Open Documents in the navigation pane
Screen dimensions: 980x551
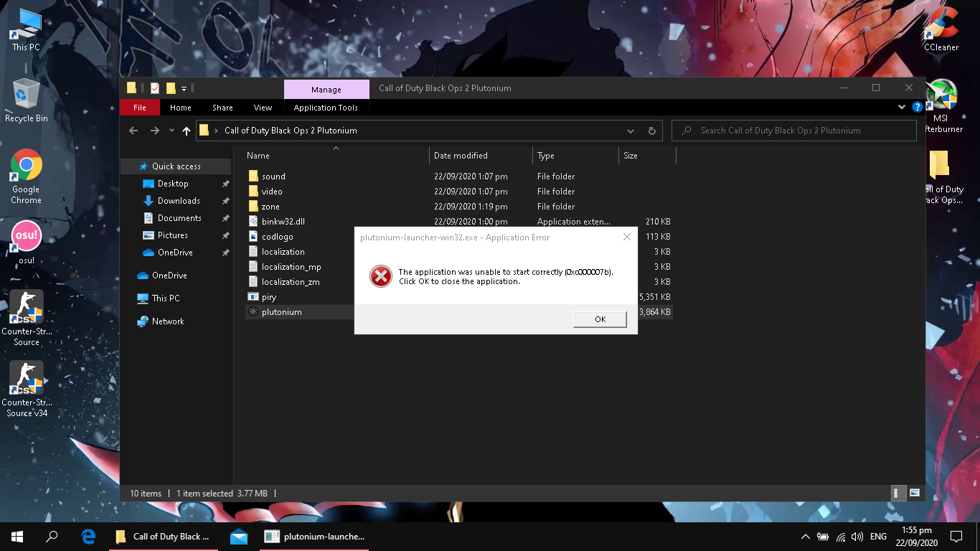point(179,218)
